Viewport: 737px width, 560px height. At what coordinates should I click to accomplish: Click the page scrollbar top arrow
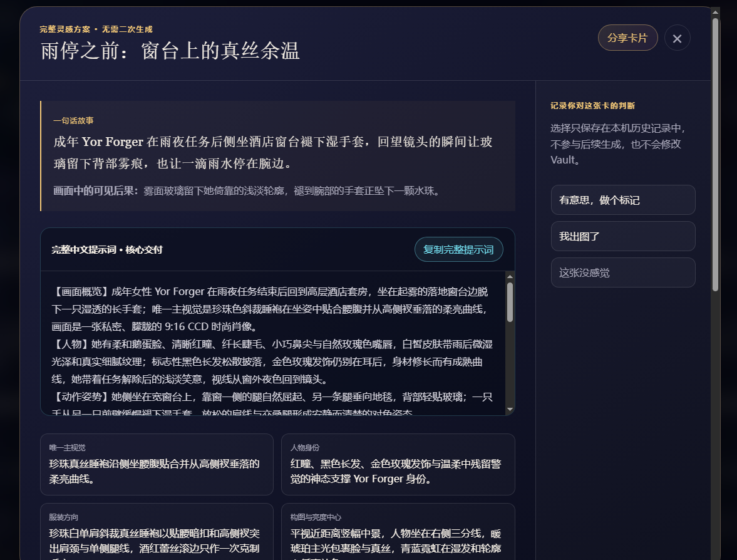click(715, 13)
